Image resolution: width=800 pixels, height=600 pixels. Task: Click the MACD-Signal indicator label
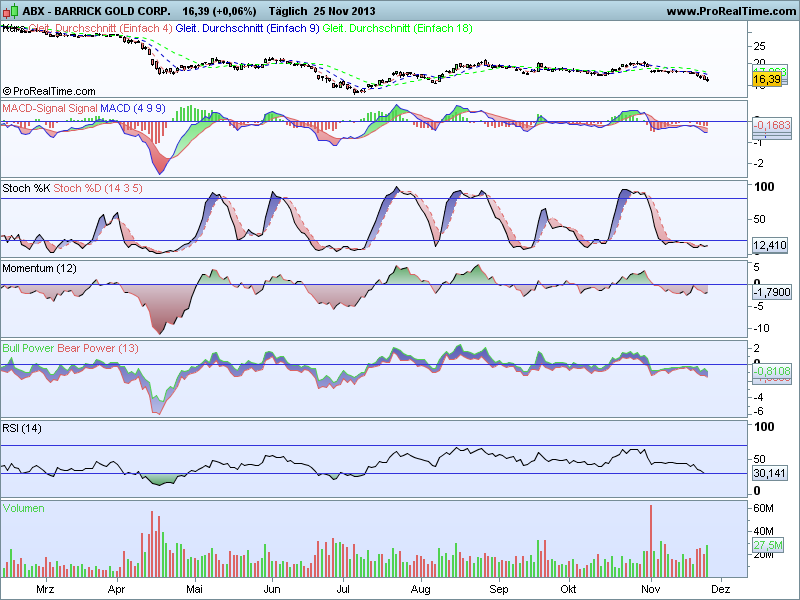pyautogui.click(x=50, y=108)
